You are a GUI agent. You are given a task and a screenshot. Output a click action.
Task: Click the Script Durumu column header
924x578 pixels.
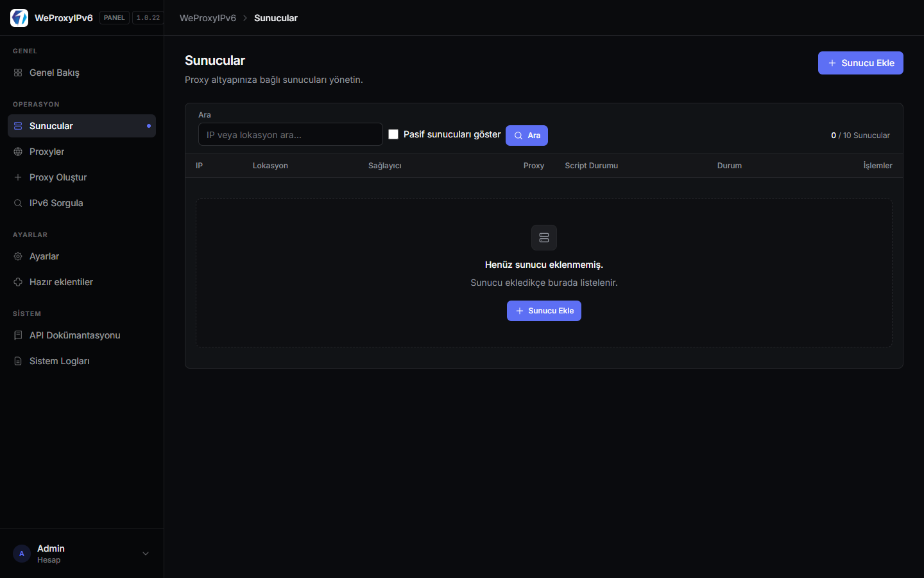[x=592, y=166]
